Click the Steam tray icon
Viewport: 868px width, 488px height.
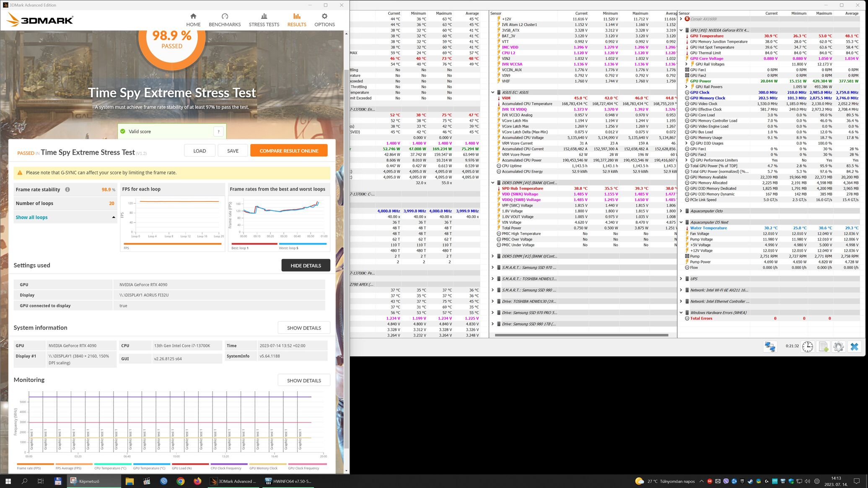(x=750, y=481)
